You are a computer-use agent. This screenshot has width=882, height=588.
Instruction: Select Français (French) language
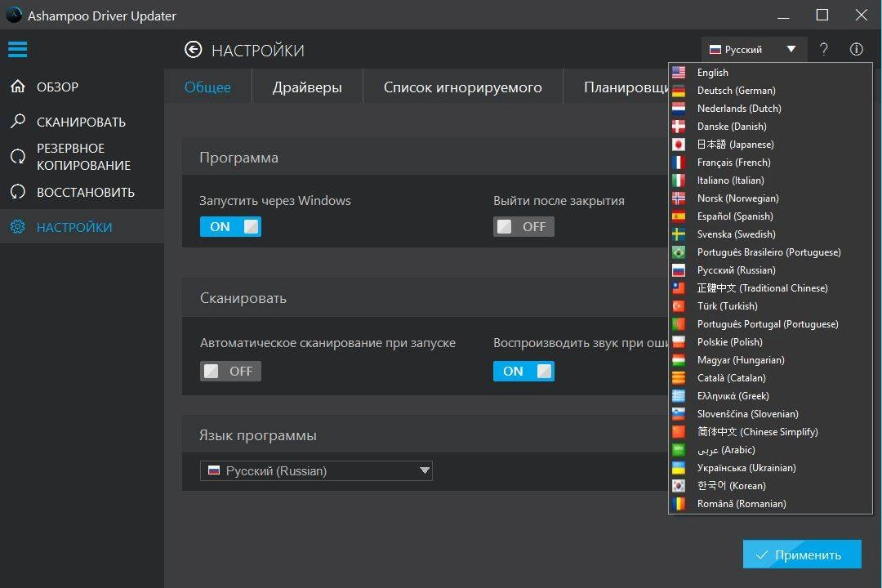771,163
